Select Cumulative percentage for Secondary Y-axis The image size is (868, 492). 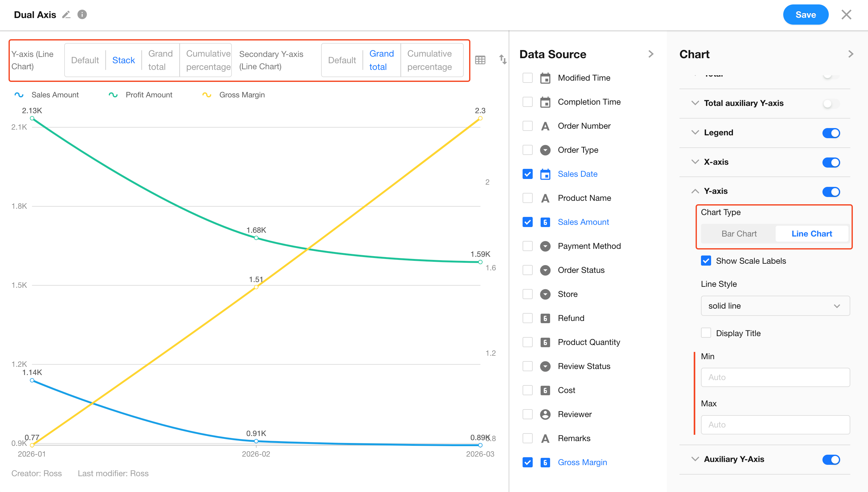click(429, 60)
